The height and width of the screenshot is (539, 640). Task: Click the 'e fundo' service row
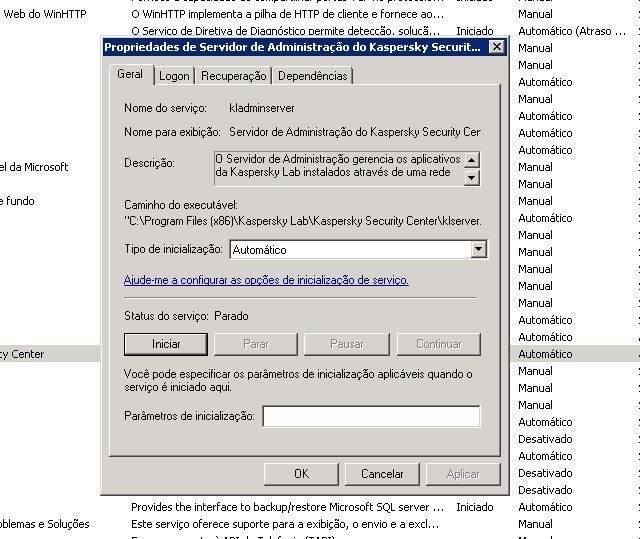click(17, 201)
